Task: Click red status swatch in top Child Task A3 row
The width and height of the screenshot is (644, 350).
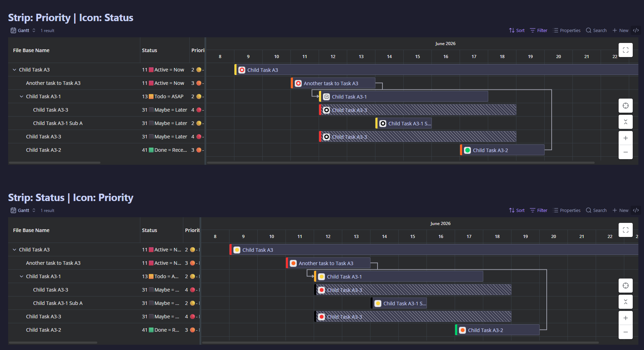Action: click(x=151, y=70)
